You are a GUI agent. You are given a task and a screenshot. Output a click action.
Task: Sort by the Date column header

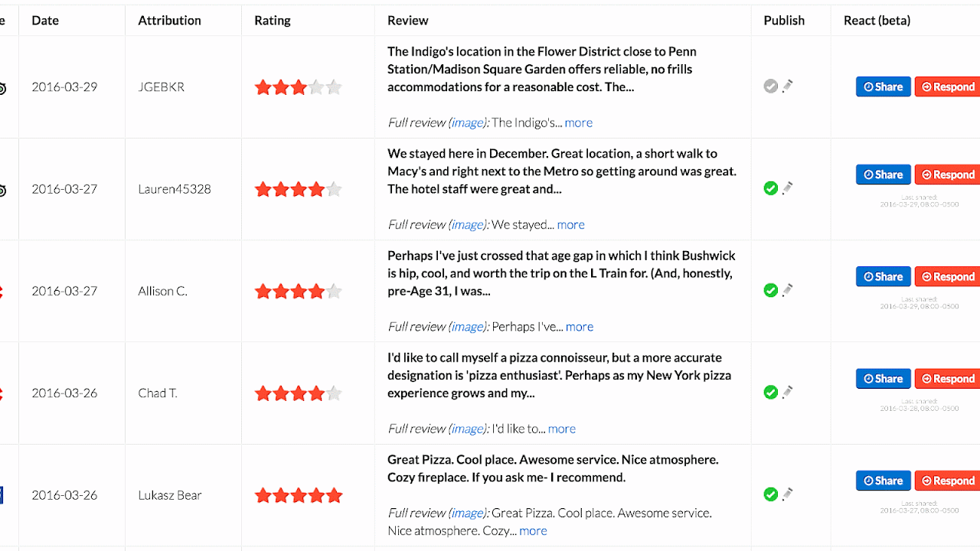(45, 21)
